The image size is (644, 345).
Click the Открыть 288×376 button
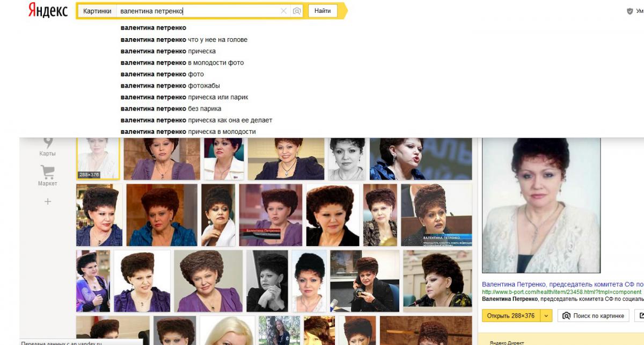(x=510, y=316)
